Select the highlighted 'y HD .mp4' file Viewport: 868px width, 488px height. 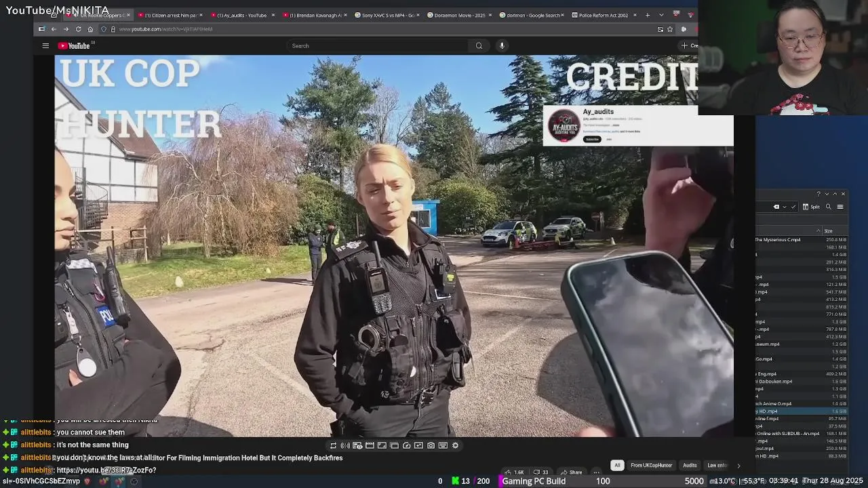802,411
